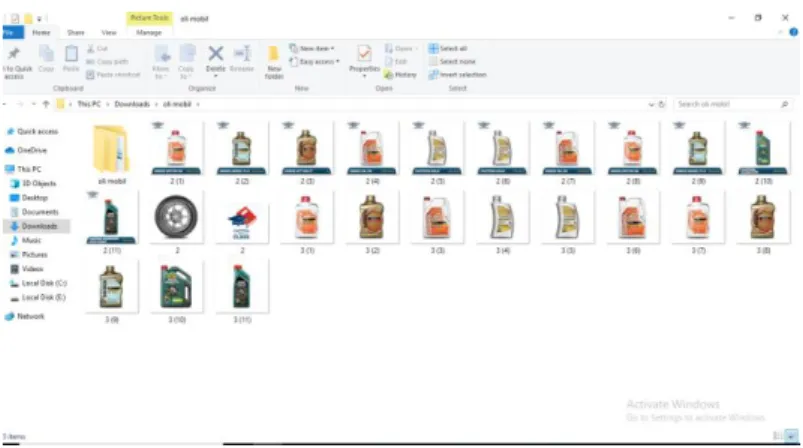Viewport: 803px width, 448px height.
Task: Click the New folder icon
Action: tap(273, 54)
